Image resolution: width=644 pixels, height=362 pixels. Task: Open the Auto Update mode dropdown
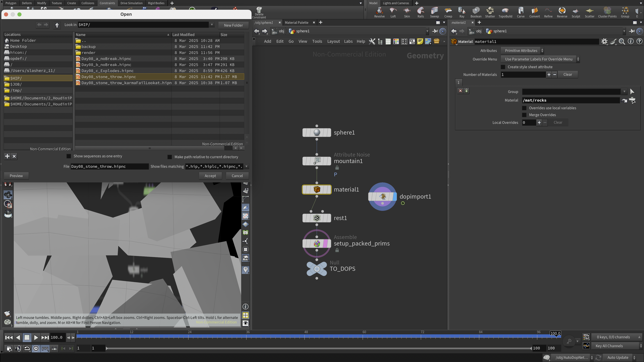click(620, 357)
